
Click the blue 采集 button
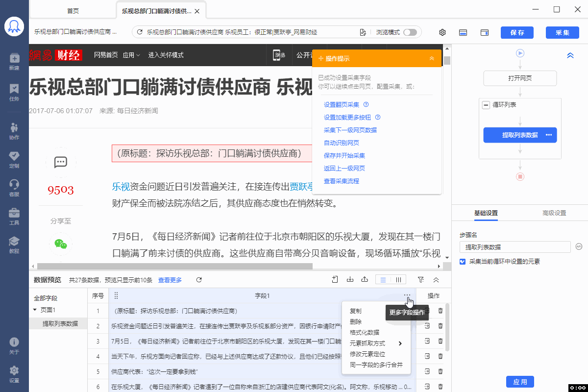tap(562, 32)
